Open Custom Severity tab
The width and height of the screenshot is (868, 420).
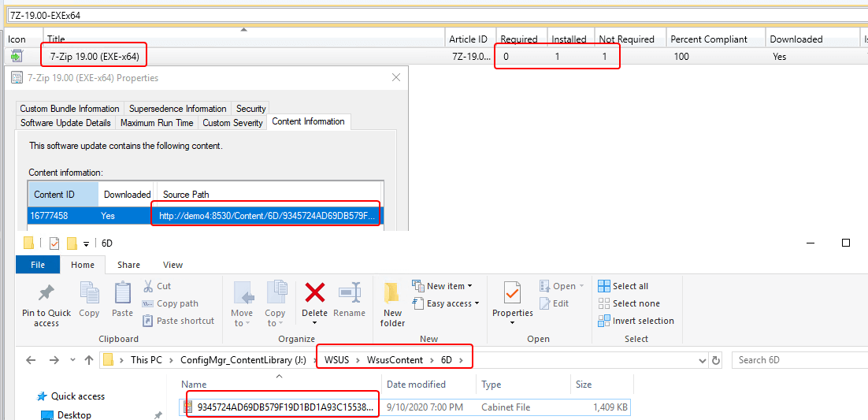click(x=232, y=122)
